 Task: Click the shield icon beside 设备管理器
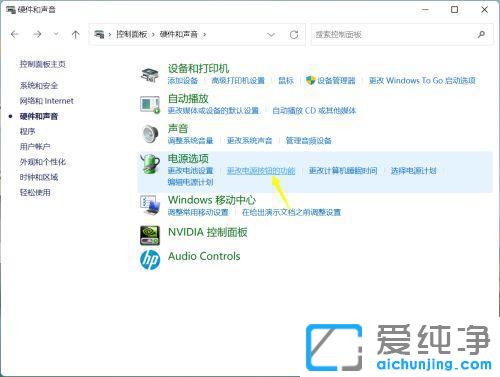[310, 80]
